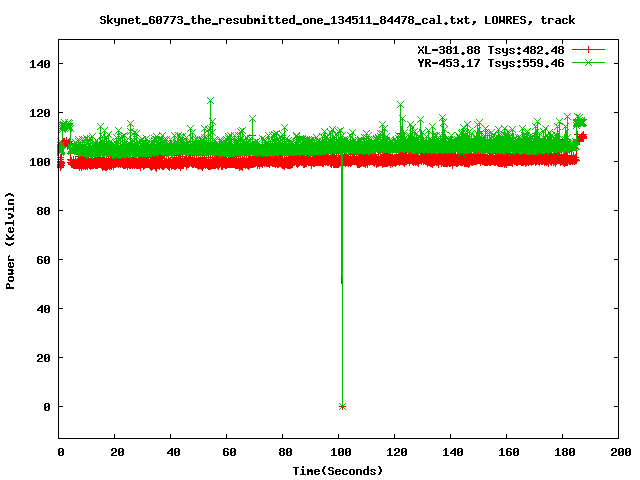Click the red XL legend line sample
This screenshot has width=640, height=480.
[x=588, y=50]
